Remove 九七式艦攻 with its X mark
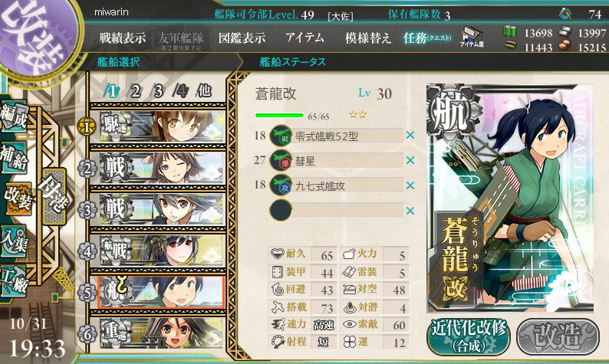Screen dimensions: 609x364 tap(410, 185)
